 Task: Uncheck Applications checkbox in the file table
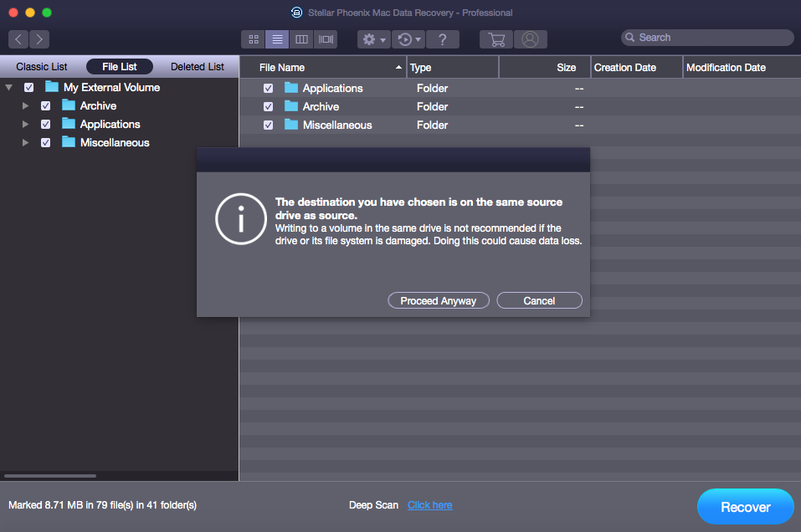268,89
